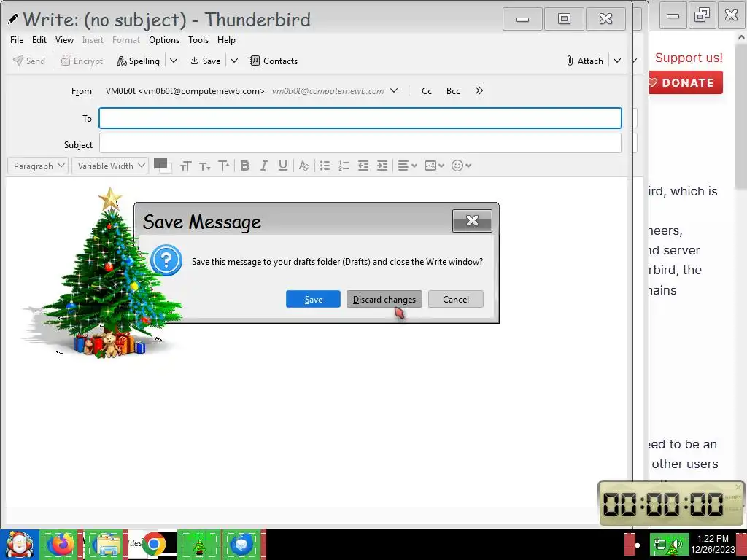The image size is (747, 560).
Task: Show the Bcc field
Action: click(453, 91)
